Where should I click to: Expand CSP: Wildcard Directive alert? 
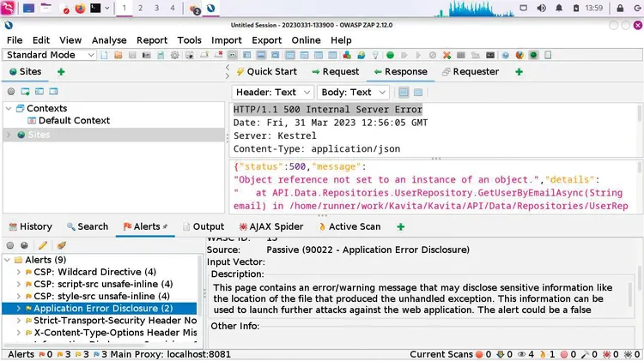[19, 272]
